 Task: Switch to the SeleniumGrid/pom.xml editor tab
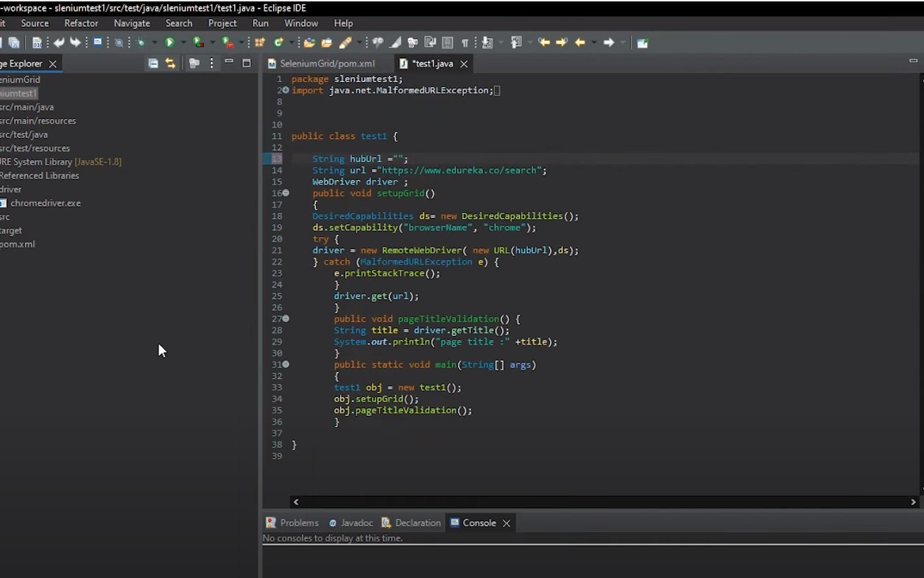click(x=327, y=64)
